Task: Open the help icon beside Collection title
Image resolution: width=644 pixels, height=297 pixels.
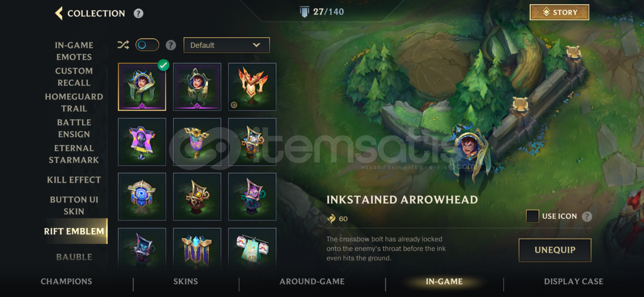Action: tap(138, 13)
